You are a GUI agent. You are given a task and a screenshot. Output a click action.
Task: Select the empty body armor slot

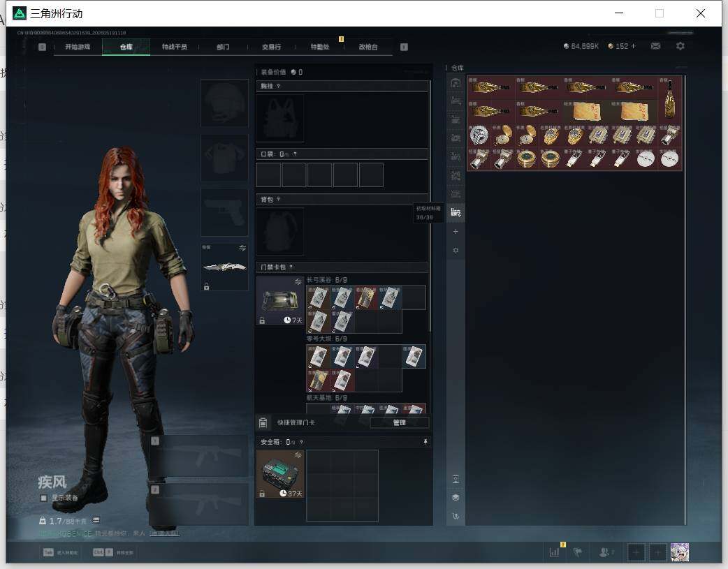coord(224,158)
